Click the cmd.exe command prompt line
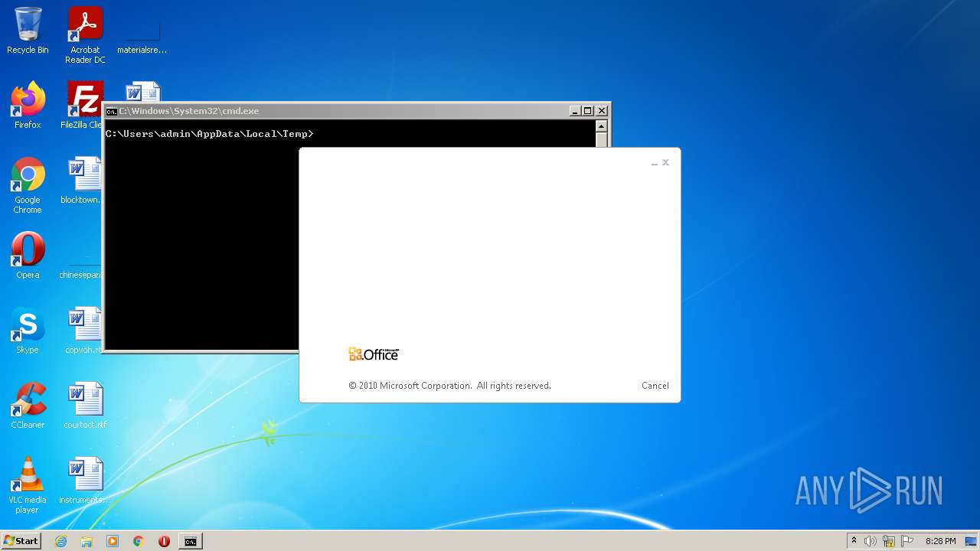980x551 pixels. pos(209,134)
